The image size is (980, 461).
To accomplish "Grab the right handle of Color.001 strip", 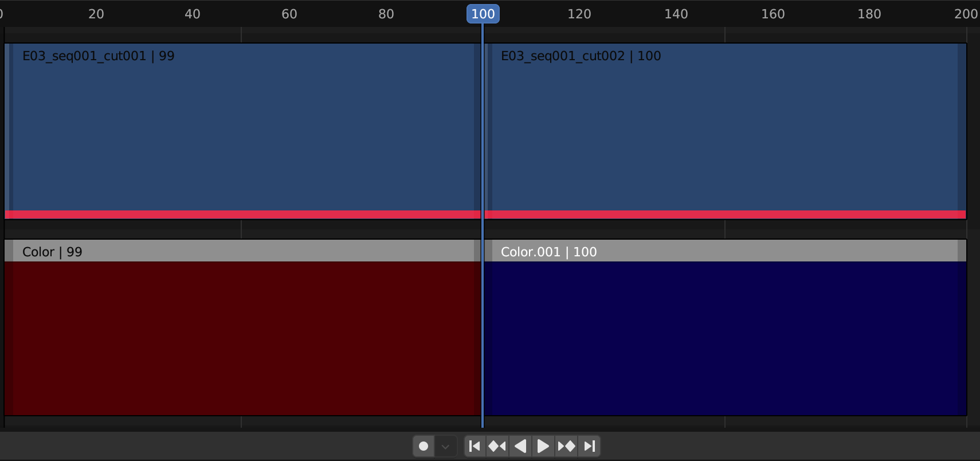I will pos(962,327).
